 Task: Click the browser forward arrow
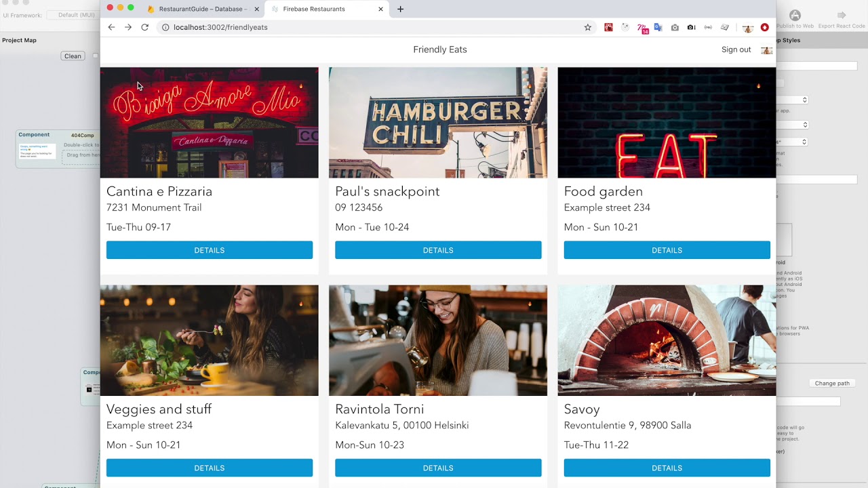[128, 27]
